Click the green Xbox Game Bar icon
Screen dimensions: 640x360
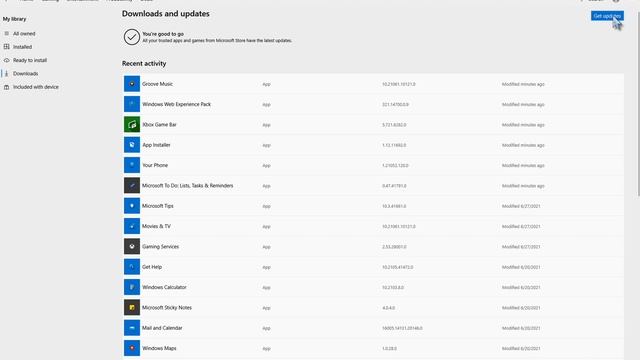[132, 124]
